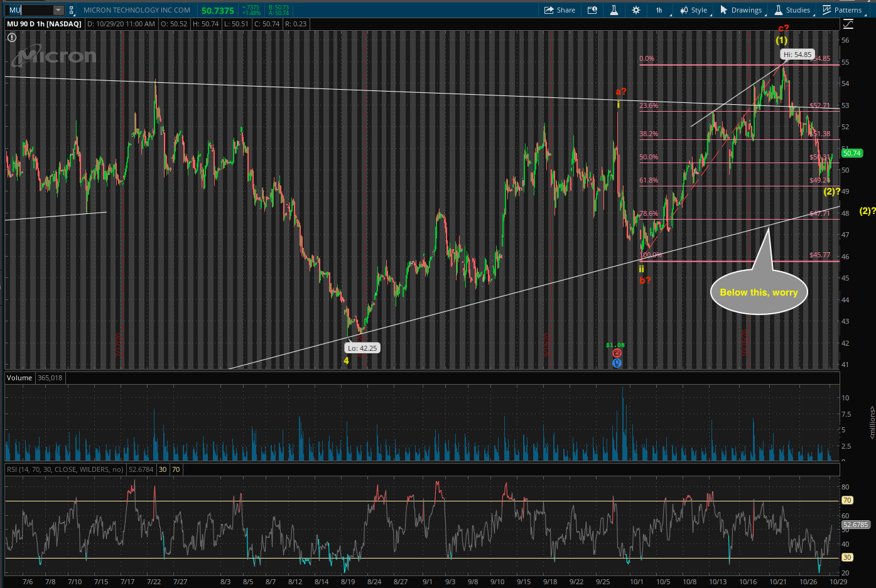The image size is (876, 588).
Task: Click the Patterns button
Action: [x=842, y=10]
